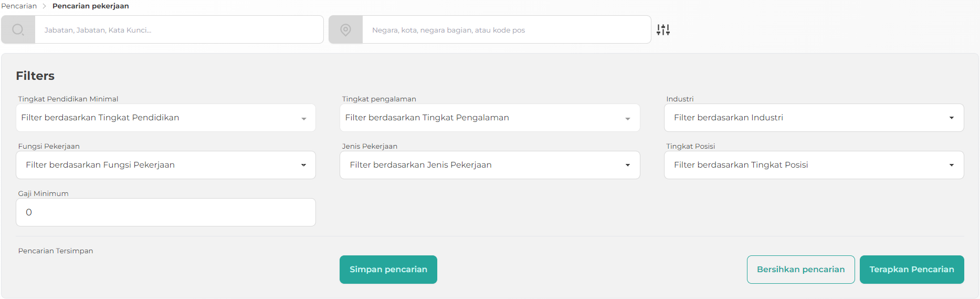Click arrow on Industri dropdown

tap(951, 118)
